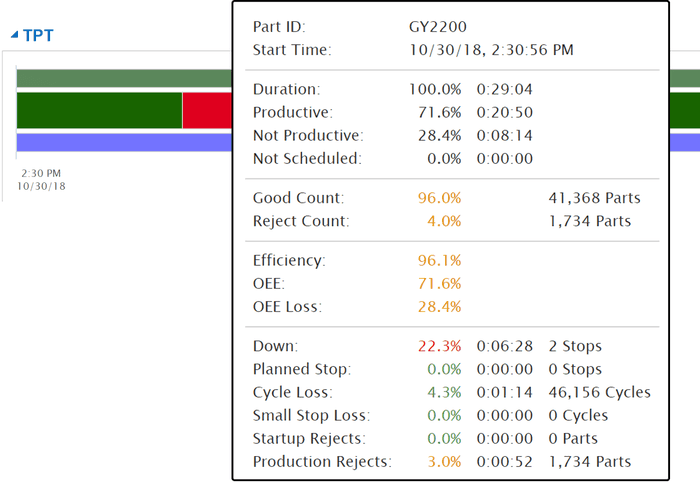Click the purple bottom timeline bar

click(x=124, y=142)
